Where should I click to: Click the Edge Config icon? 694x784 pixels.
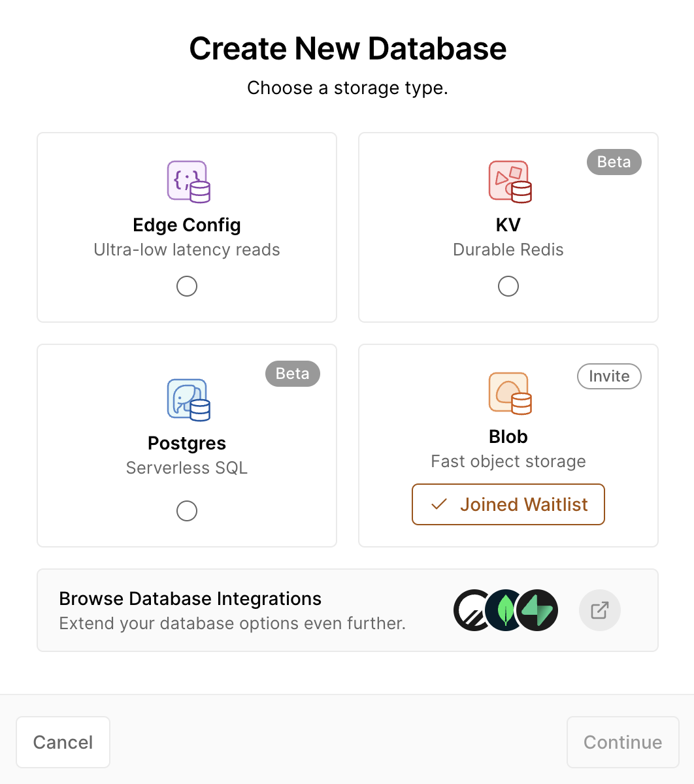click(187, 182)
